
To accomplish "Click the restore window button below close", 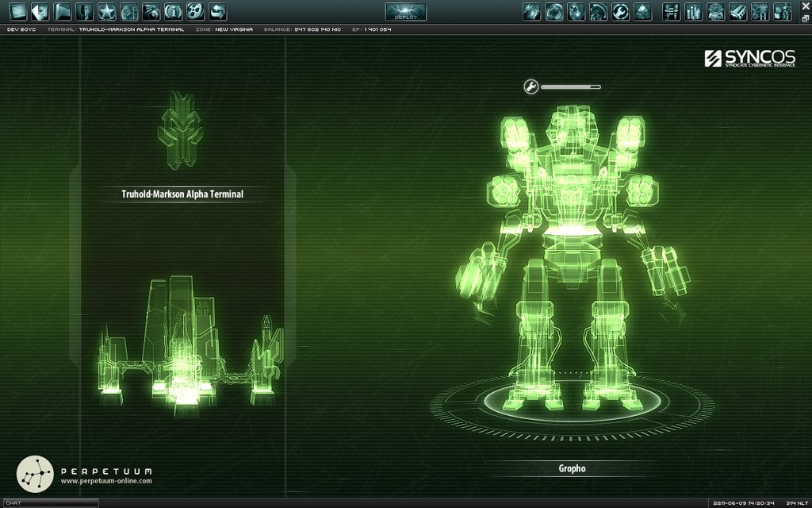I will pyautogui.click(x=805, y=18).
